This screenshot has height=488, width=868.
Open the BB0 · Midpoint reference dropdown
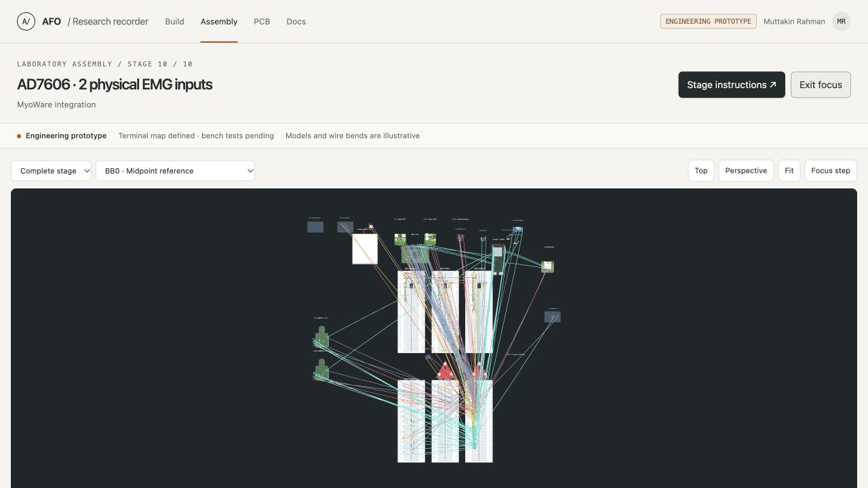175,171
